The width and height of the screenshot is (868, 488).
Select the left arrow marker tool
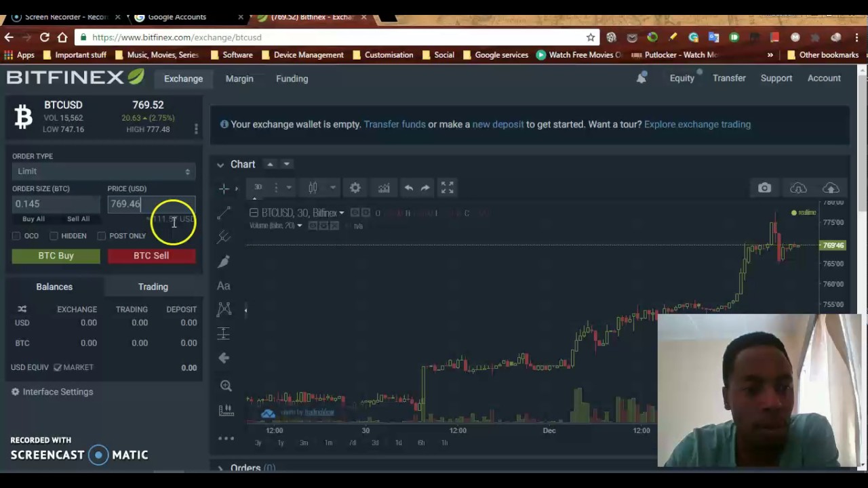pos(224,358)
